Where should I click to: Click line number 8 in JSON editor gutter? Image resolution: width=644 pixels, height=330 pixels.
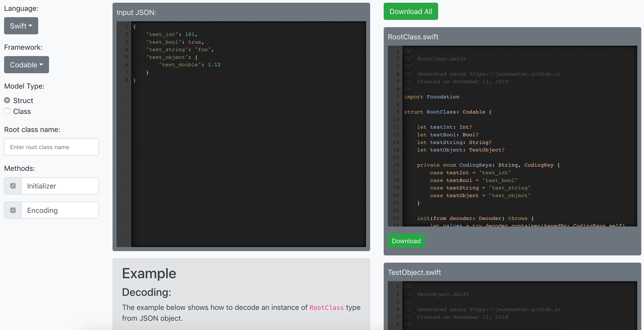(x=127, y=80)
